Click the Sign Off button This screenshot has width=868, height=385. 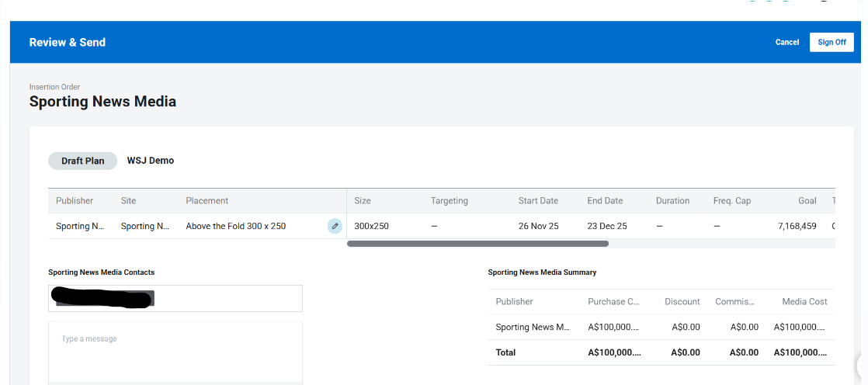832,42
